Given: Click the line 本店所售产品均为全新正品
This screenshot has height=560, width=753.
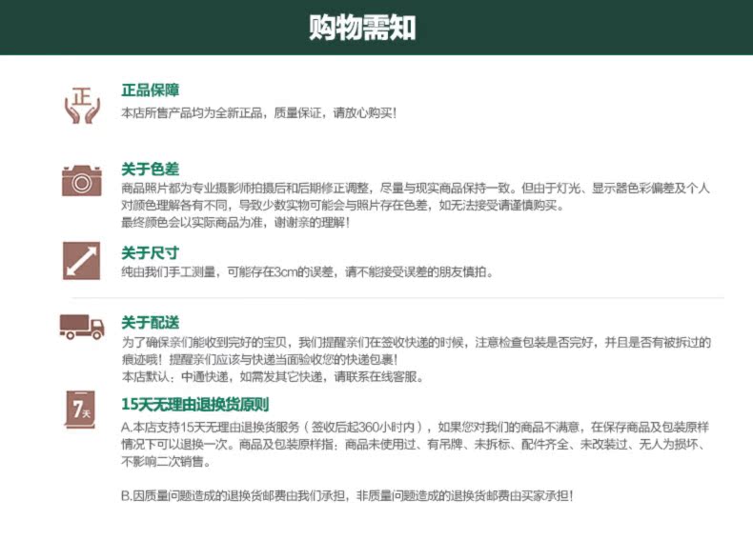Looking at the screenshot, I should pyautogui.click(x=259, y=113).
